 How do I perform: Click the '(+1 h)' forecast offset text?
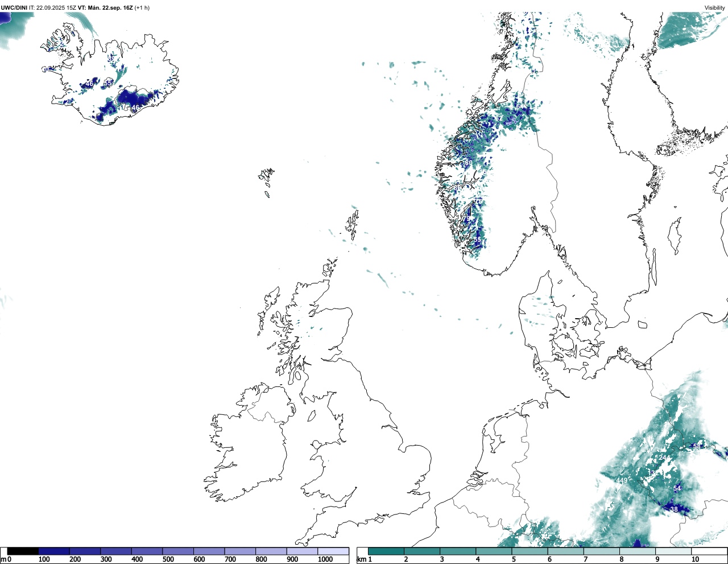pyautogui.click(x=142, y=8)
